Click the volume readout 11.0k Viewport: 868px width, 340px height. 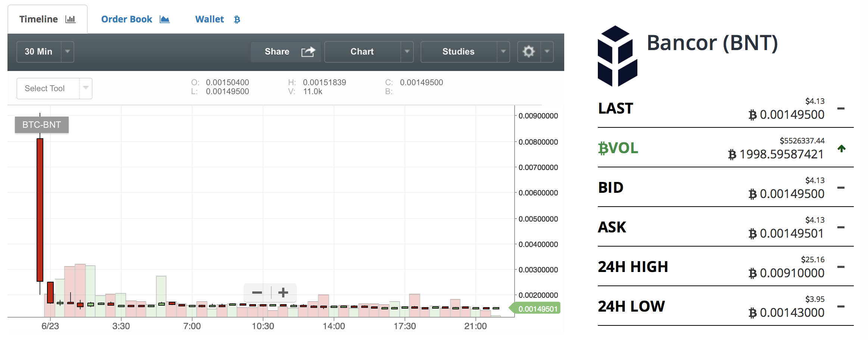pos(313,92)
